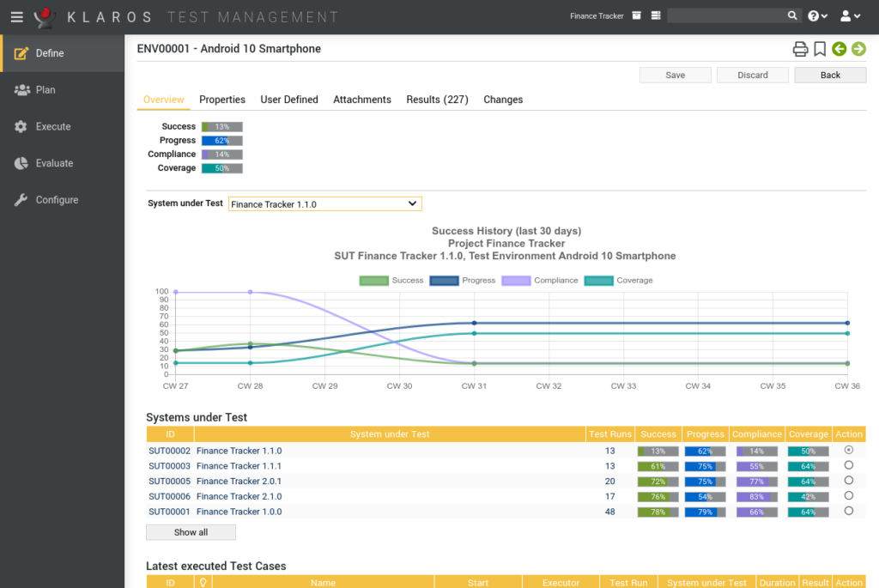Select radio button for Finance Tracker 2.1.0

point(849,495)
